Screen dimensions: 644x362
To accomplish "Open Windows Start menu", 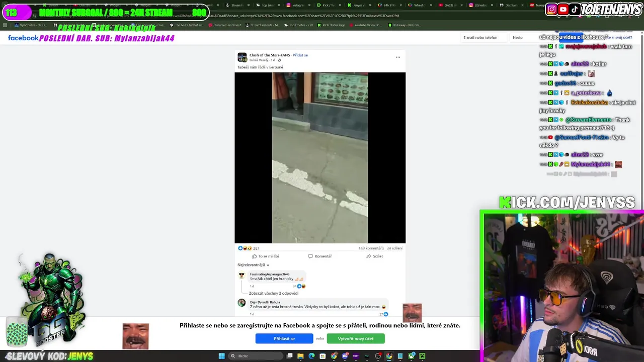I will coord(221,356).
